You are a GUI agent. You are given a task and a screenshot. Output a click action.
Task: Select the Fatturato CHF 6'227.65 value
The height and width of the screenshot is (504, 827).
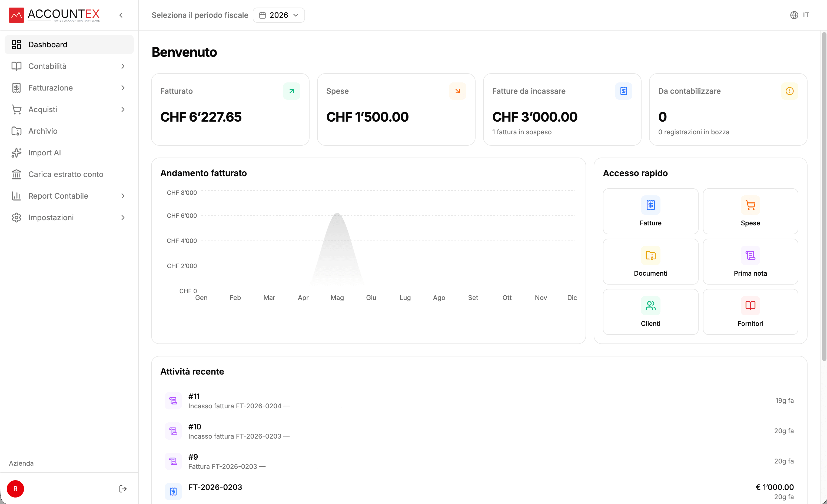pyautogui.click(x=201, y=117)
